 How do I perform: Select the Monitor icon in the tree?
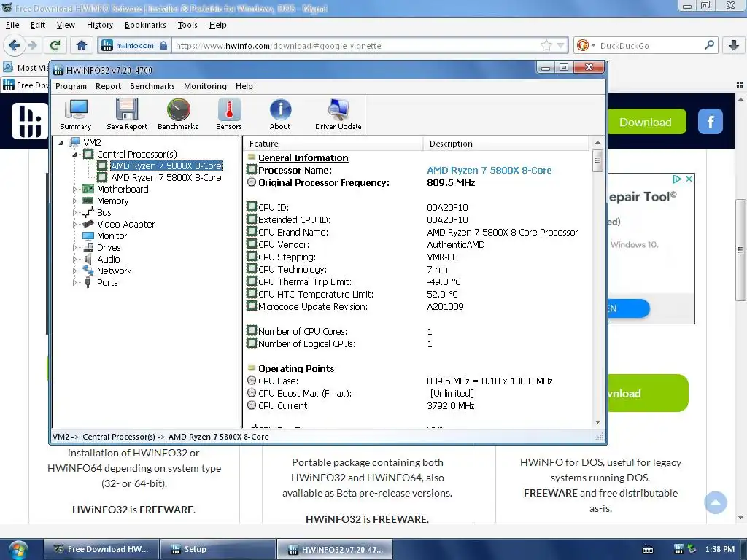tap(88, 236)
